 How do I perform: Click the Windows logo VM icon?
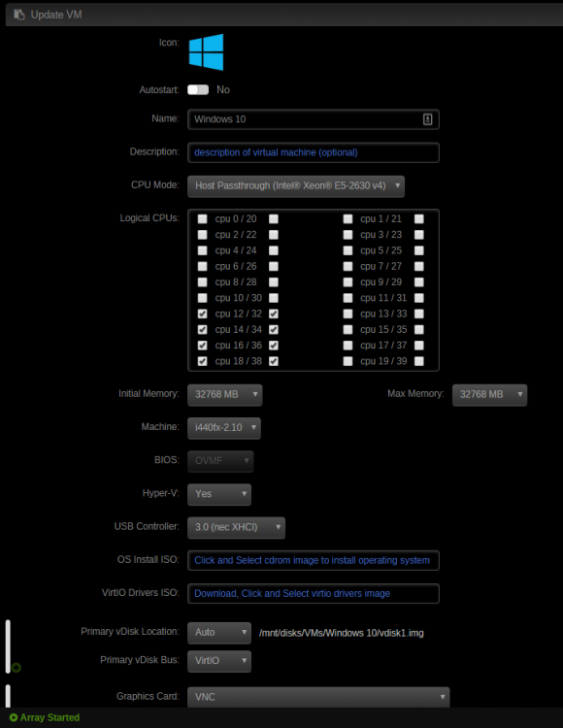pos(206,52)
